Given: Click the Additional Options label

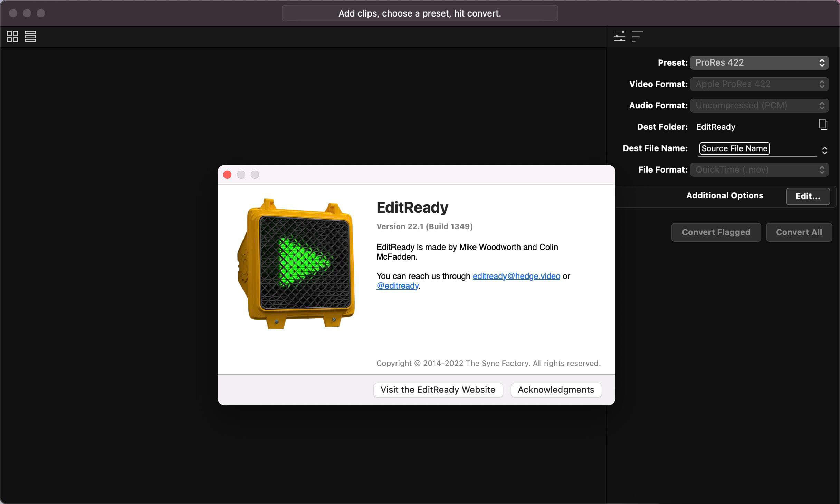Looking at the screenshot, I should click(x=725, y=196).
